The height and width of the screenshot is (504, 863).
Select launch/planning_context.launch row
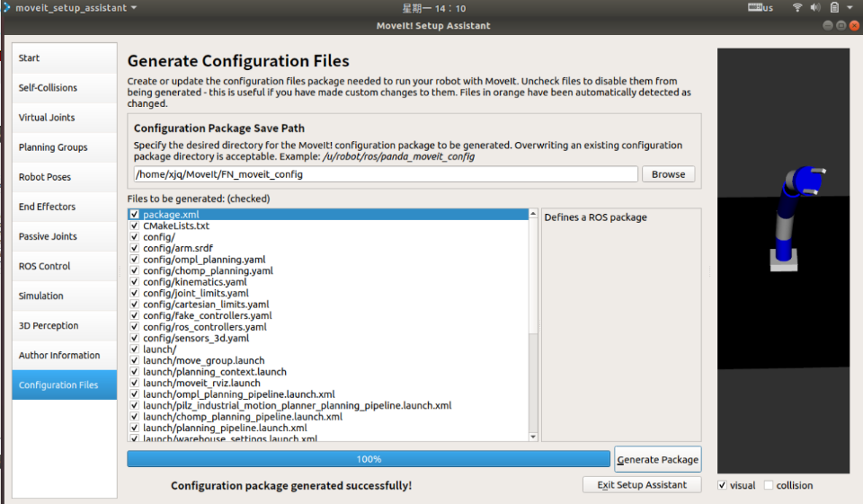(328, 371)
